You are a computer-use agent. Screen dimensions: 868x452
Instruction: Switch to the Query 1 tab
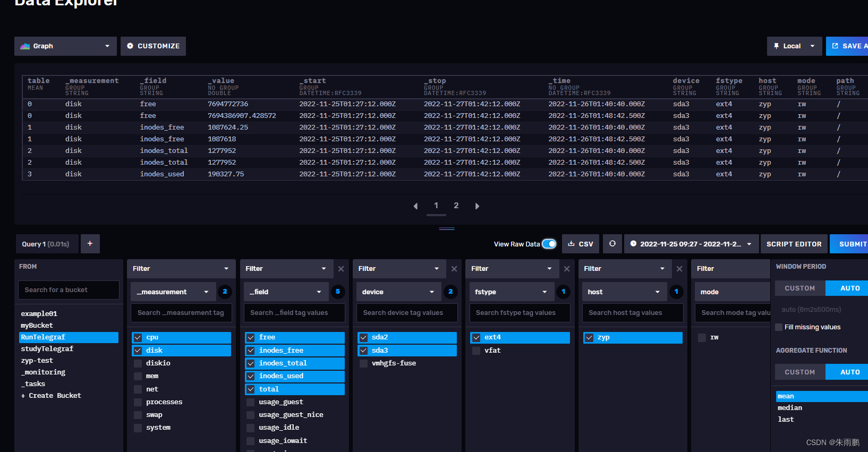coord(46,244)
